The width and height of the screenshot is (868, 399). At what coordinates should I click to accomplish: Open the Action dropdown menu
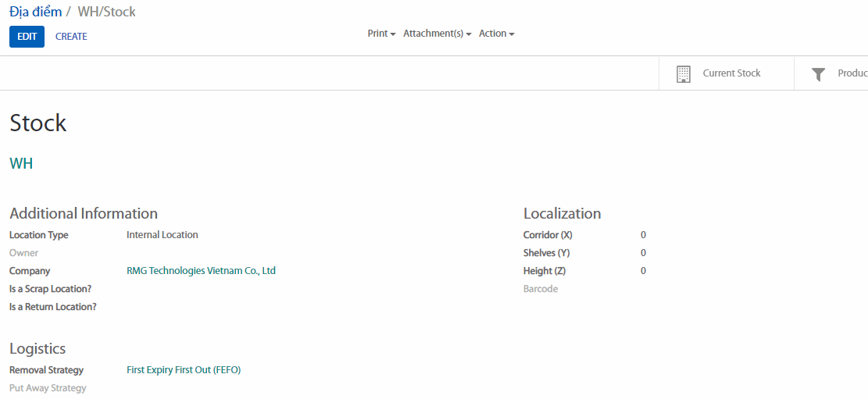point(496,34)
